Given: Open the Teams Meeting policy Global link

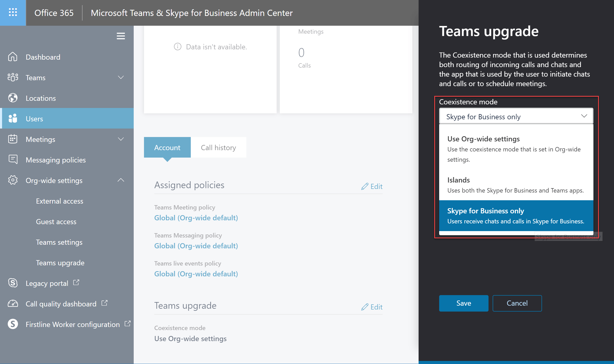Looking at the screenshot, I should click(x=196, y=218).
